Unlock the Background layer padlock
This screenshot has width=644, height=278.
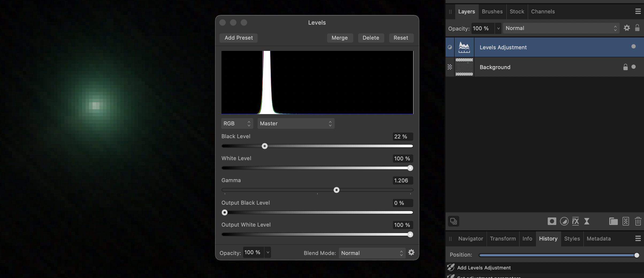click(625, 67)
